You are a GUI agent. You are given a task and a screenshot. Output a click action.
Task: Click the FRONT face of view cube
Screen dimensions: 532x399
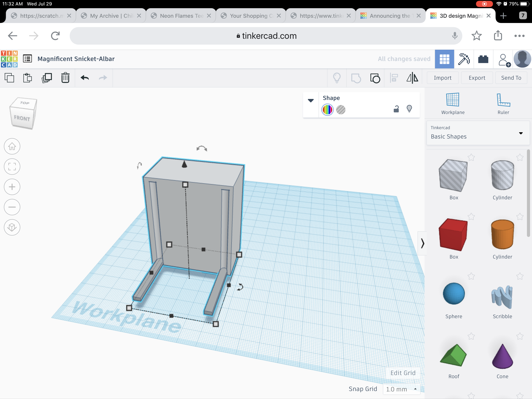point(22,118)
